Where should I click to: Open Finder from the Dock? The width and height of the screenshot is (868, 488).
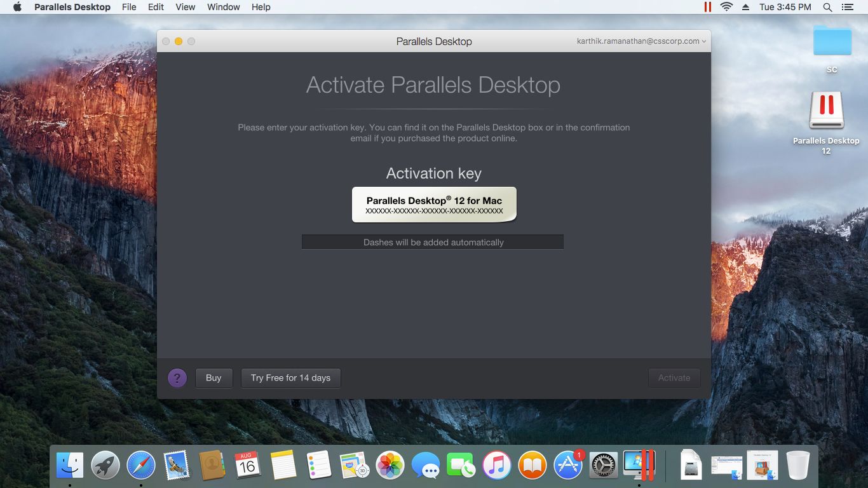coord(70,466)
